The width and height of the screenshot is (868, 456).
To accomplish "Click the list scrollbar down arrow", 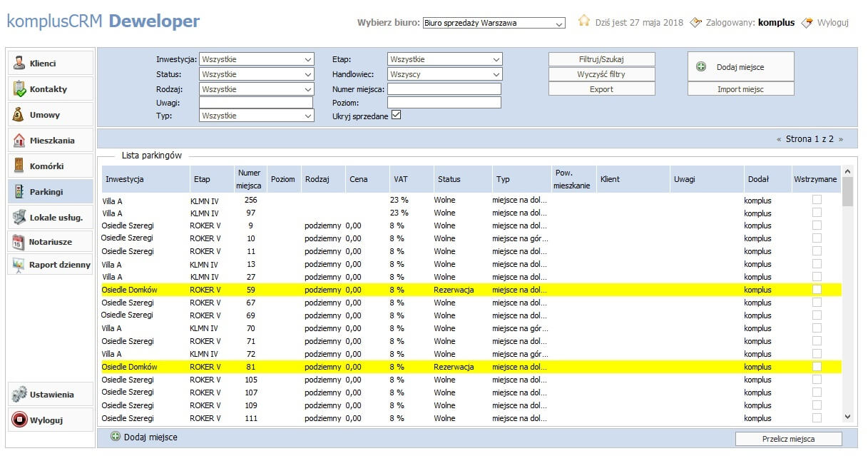I will coord(847,416).
